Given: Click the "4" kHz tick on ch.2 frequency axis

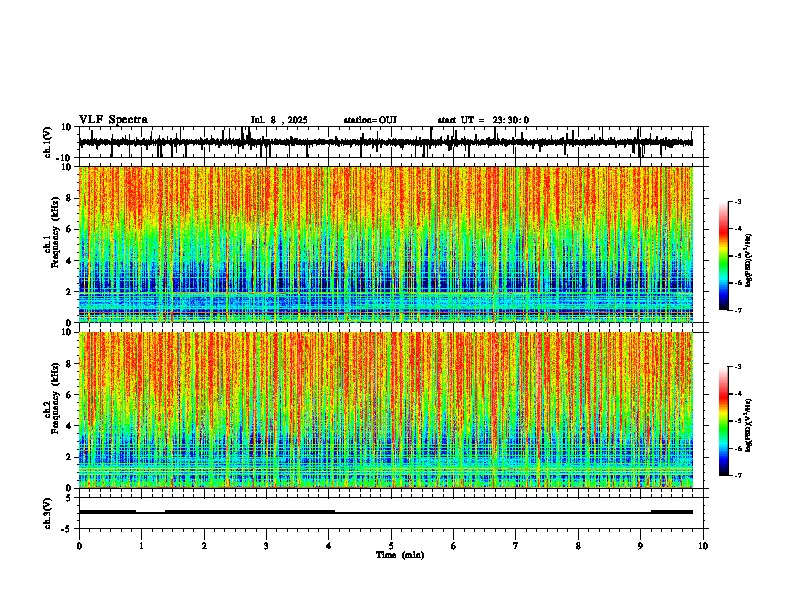Looking at the screenshot, I should (x=69, y=426).
